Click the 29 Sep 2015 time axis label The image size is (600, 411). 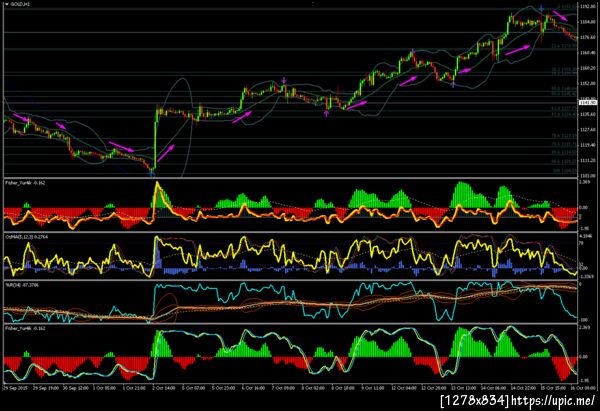(14, 388)
